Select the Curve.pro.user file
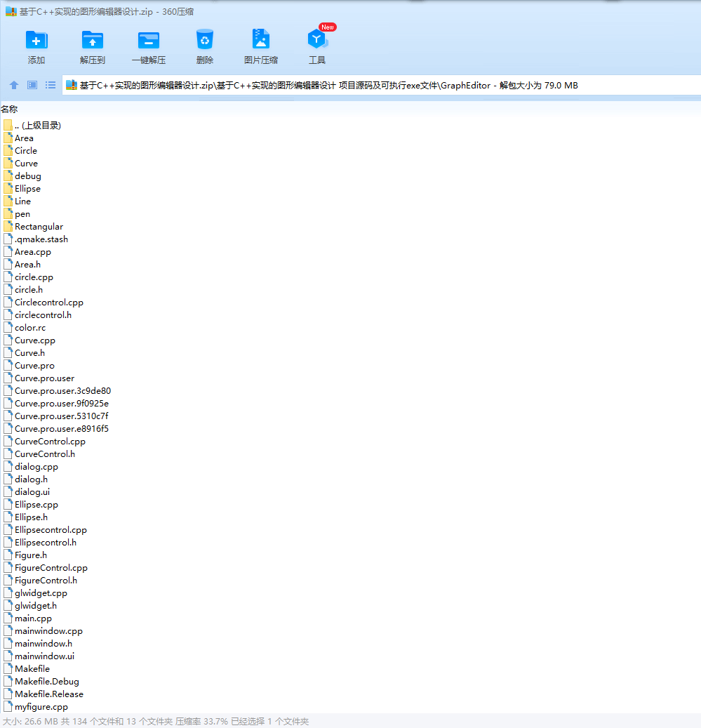Screen dimensions: 701x728 (39, 378)
